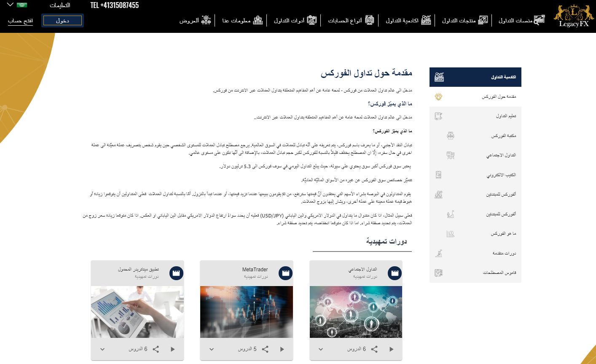Screen dimensions: 596x364
Task: Click the gold icon beside مقدمة حول الفوركس
Action: tap(438, 96)
